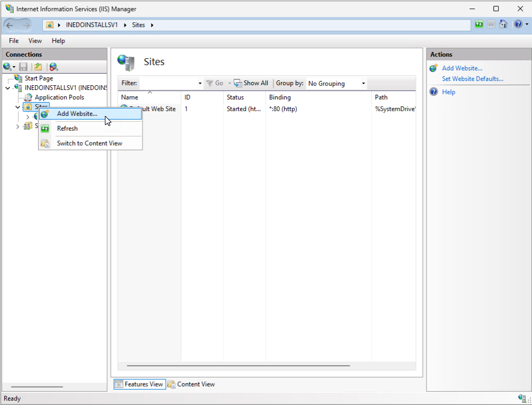532x405 pixels.
Task: Choose Add Website... from the context menu
Action: (x=90, y=114)
